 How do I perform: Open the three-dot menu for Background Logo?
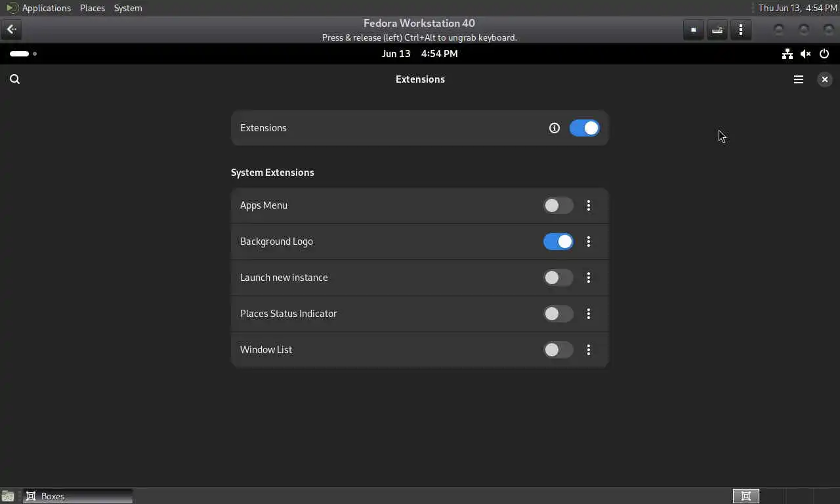[589, 241]
